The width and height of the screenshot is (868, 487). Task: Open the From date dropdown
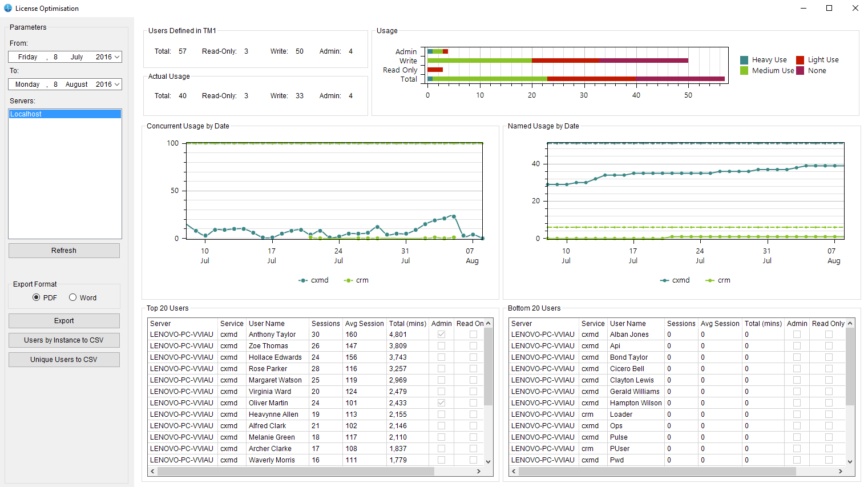[x=117, y=57]
